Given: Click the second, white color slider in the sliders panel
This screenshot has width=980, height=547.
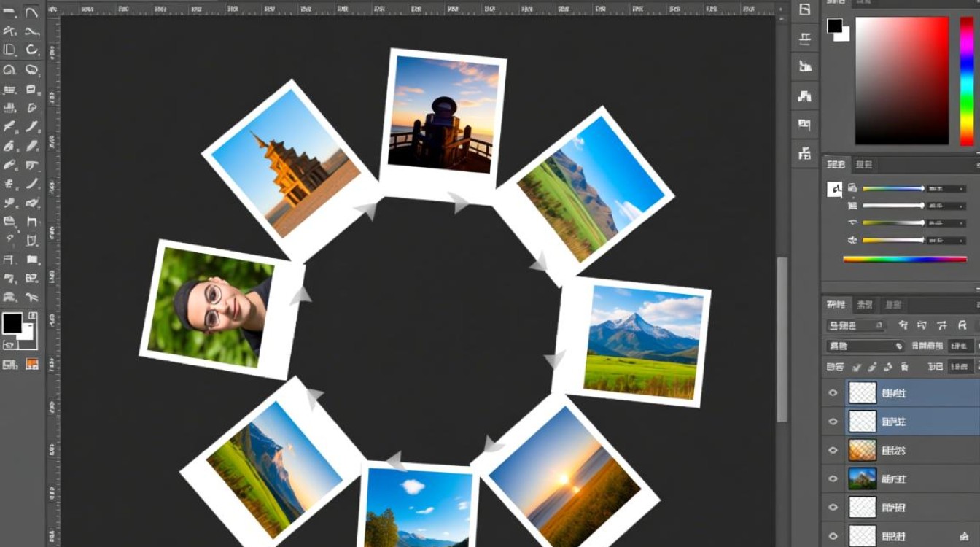Looking at the screenshot, I should pos(893,206).
